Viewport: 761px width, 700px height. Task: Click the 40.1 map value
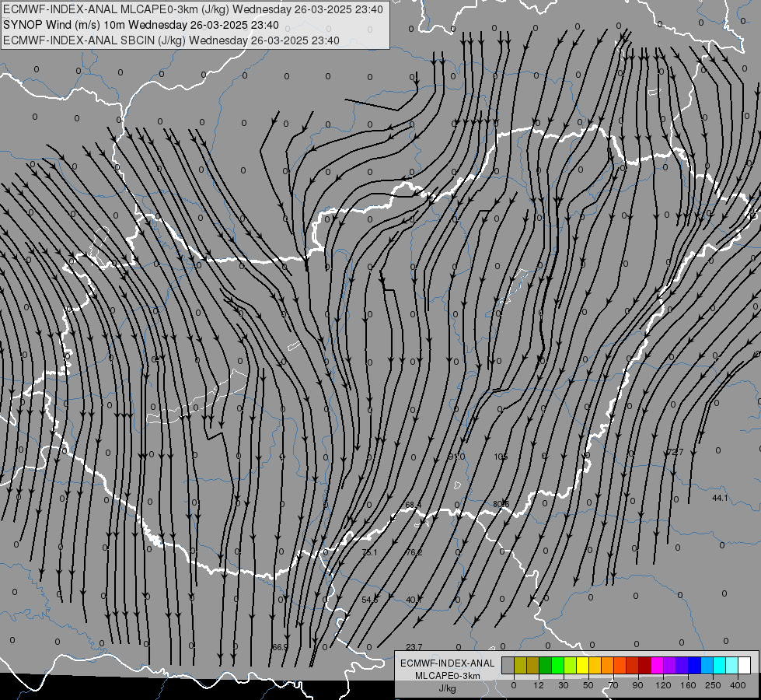coord(414,600)
